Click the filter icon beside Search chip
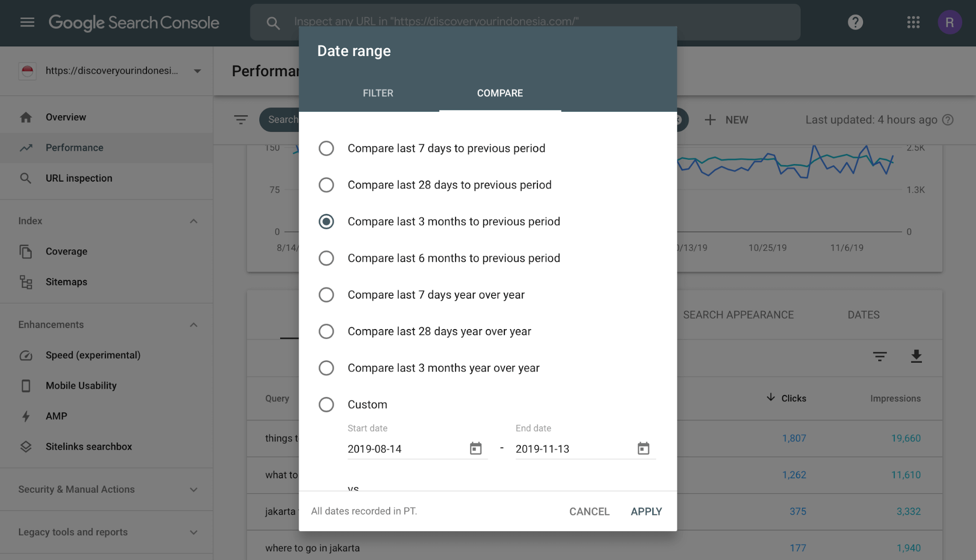This screenshot has width=976, height=560. pos(240,120)
